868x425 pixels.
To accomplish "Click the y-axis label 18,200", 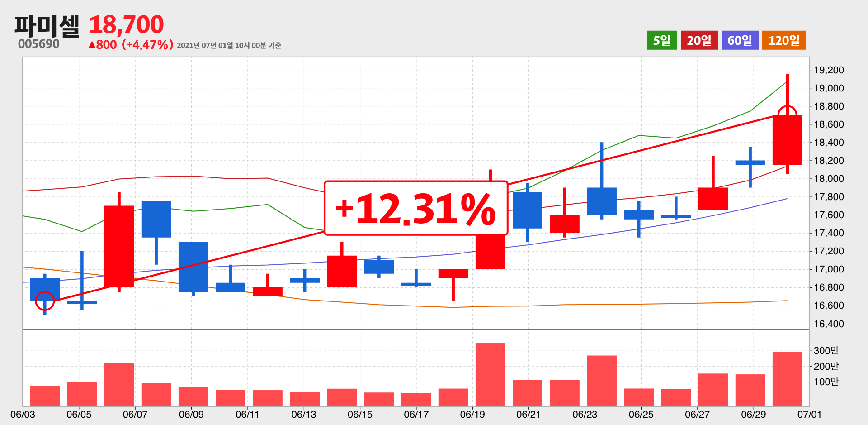I will 829,161.
